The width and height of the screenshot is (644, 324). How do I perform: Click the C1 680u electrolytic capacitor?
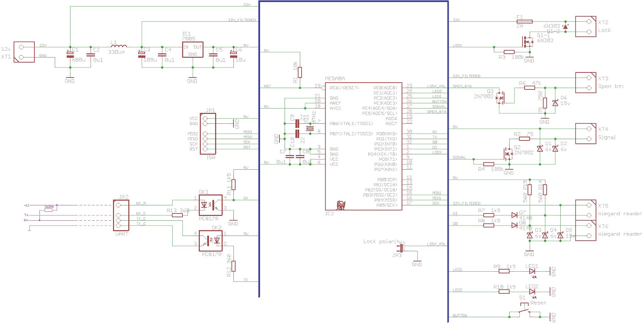click(70, 54)
